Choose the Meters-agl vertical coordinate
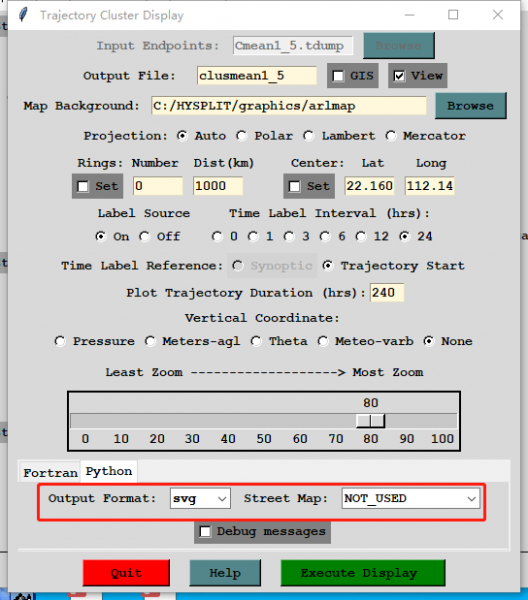 click(x=150, y=341)
